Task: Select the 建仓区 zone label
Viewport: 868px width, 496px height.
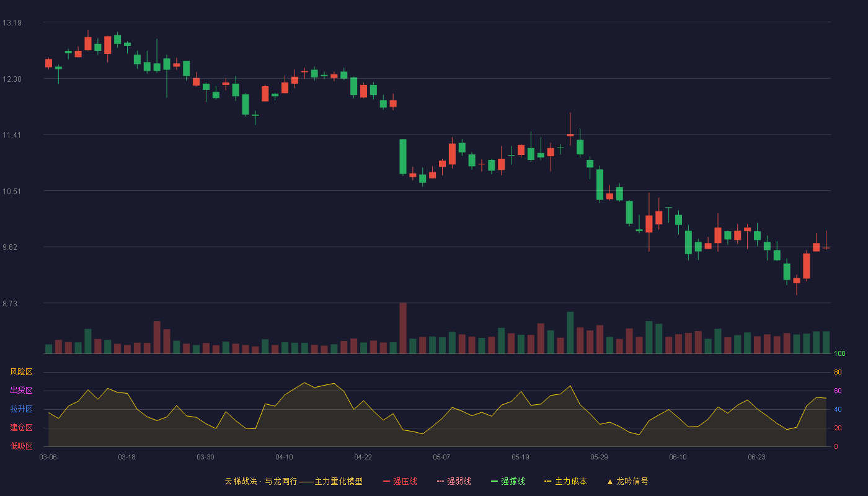Action: click(21, 428)
